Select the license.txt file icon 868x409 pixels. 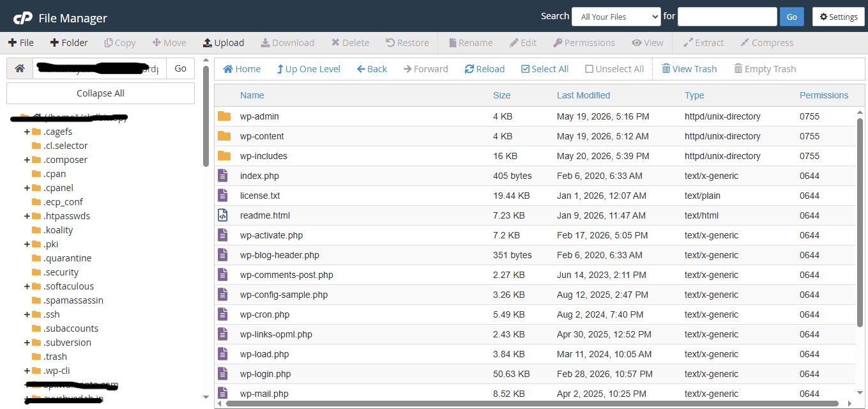[222, 196]
